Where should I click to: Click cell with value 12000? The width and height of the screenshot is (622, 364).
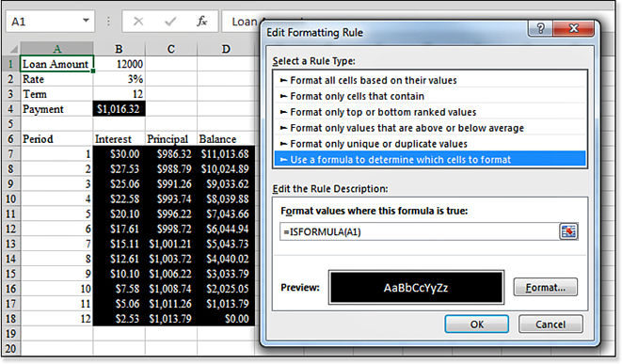[119, 64]
